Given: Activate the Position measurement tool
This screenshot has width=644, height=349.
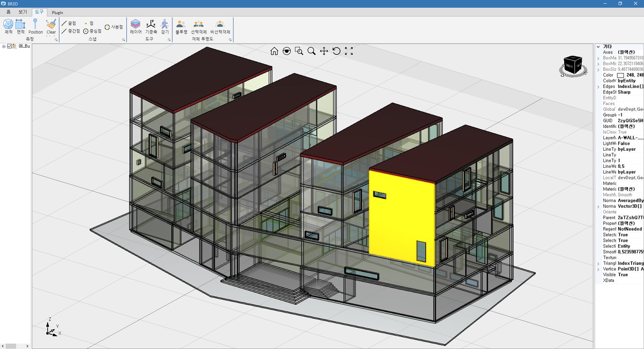Looking at the screenshot, I should [36, 27].
